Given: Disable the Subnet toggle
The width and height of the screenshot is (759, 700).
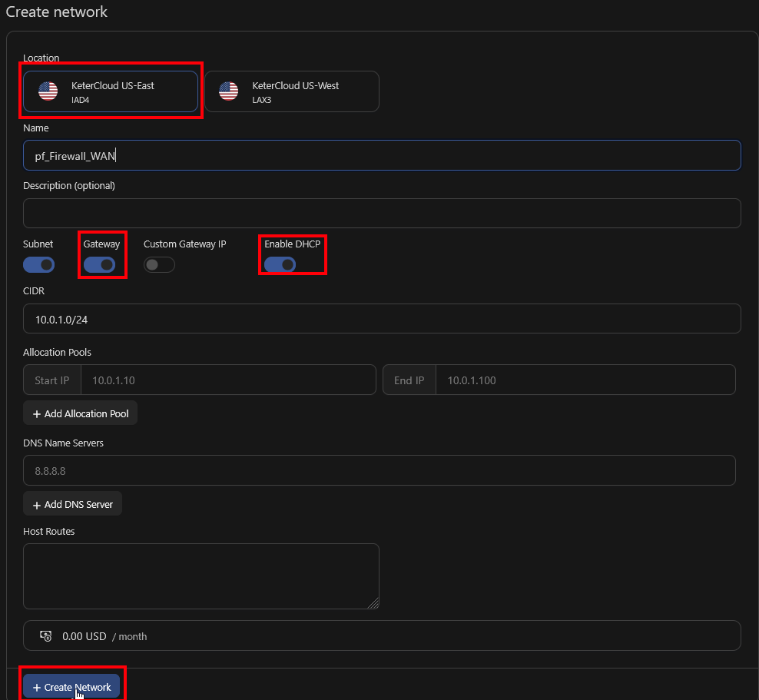Looking at the screenshot, I should [x=38, y=264].
